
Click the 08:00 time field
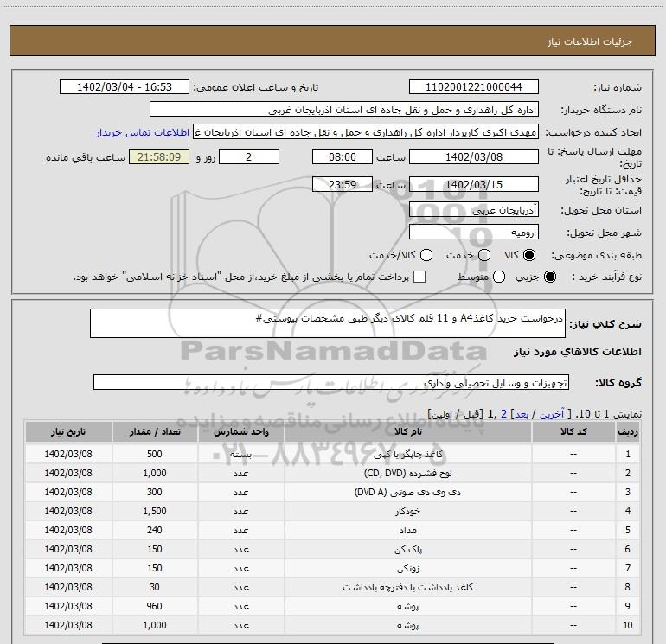click(343, 156)
